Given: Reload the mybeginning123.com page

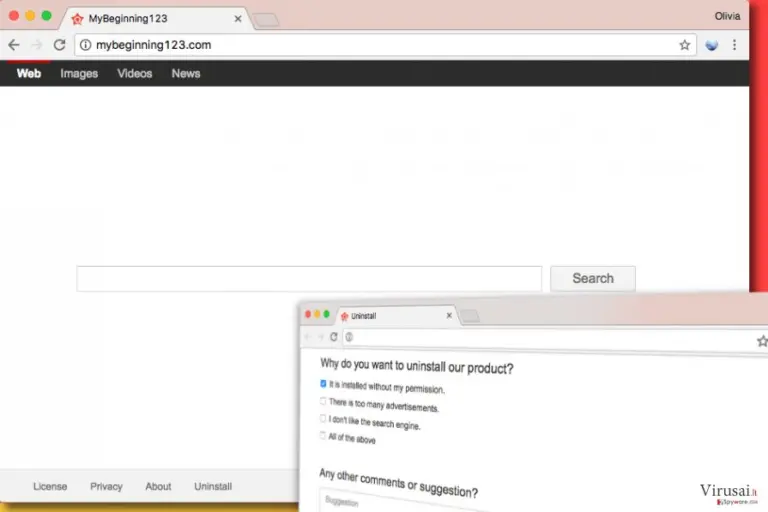Looking at the screenshot, I should pos(60,45).
